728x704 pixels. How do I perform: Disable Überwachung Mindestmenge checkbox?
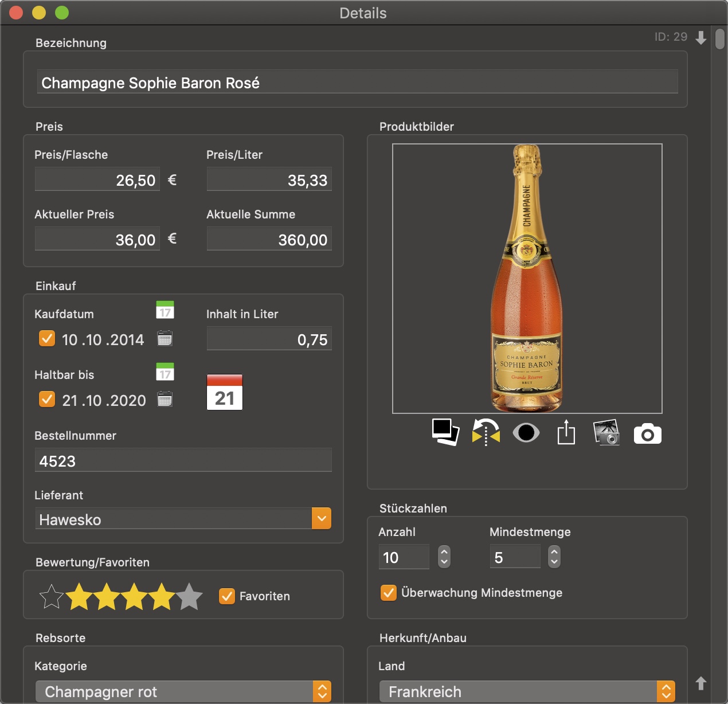[389, 593]
